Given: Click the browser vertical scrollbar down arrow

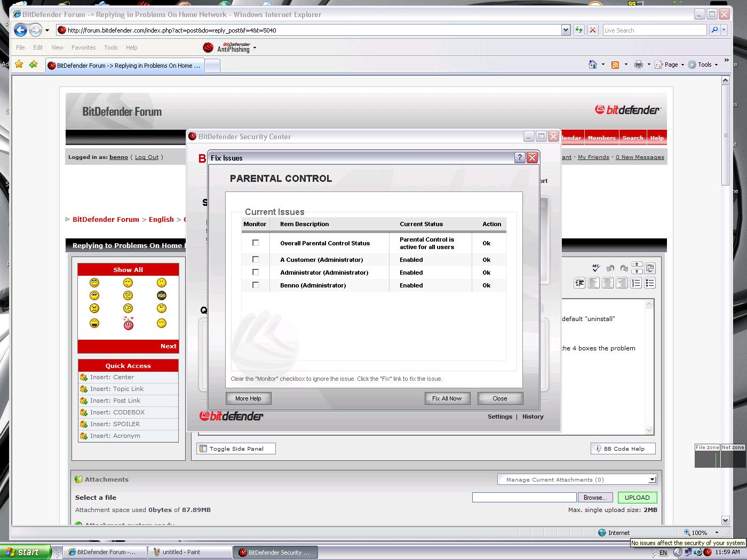Looking at the screenshot, I should [x=725, y=520].
